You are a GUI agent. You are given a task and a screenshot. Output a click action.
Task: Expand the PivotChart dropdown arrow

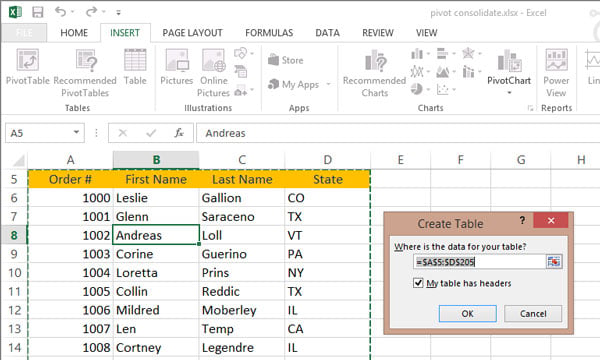click(509, 93)
